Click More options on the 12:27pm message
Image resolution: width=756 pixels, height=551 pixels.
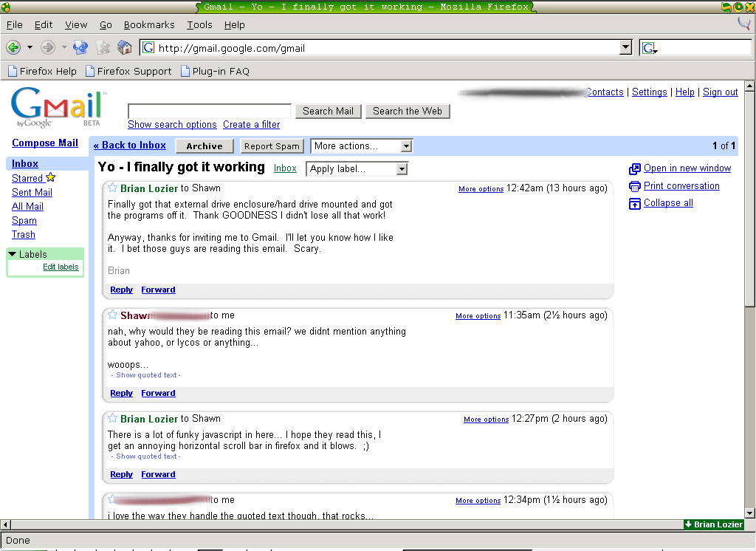coord(486,420)
